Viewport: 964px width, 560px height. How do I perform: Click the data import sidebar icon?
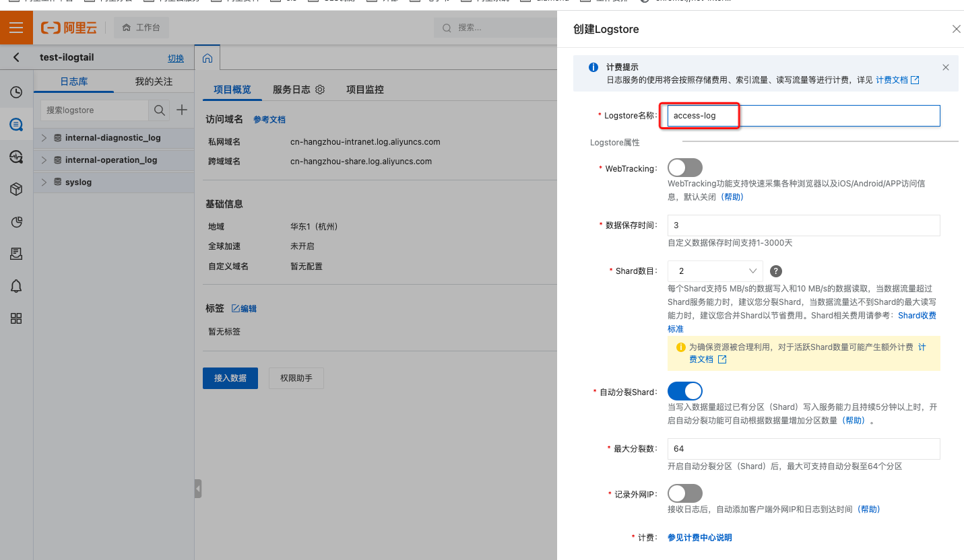coord(16,253)
